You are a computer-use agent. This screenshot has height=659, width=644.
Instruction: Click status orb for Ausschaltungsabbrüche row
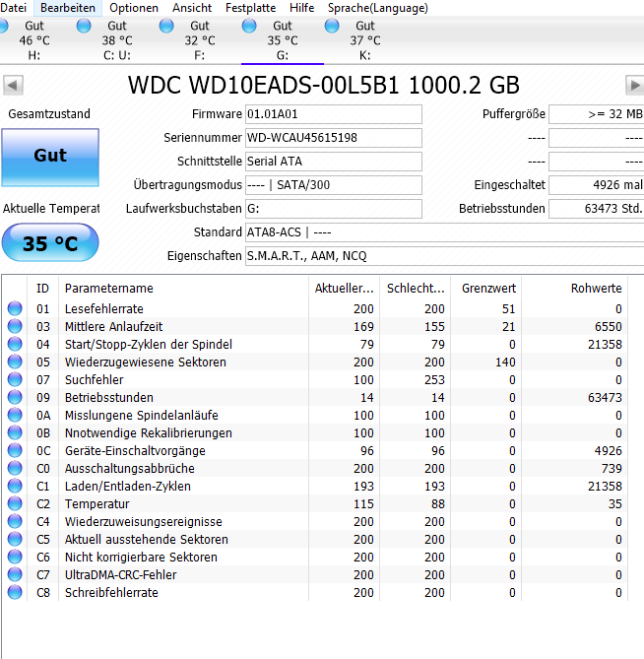[x=15, y=468]
